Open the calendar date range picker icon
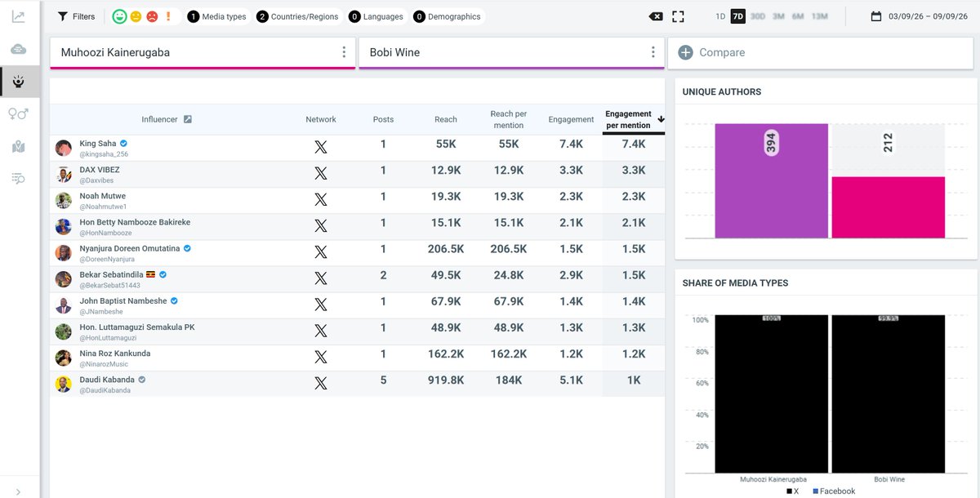This screenshot has width=980, height=498. point(876,16)
